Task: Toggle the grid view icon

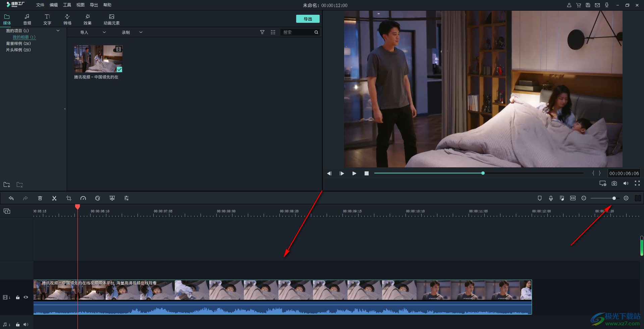Action: click(x=273, y=32)
